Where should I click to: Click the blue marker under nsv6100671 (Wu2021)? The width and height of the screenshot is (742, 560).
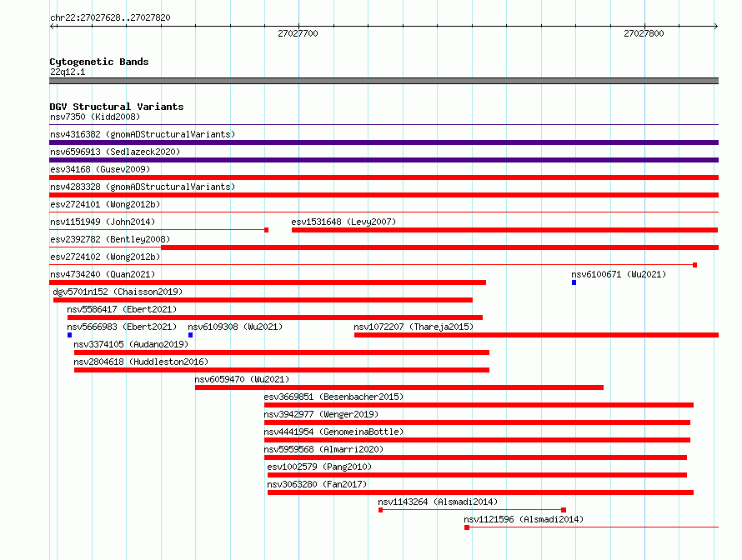574,282
